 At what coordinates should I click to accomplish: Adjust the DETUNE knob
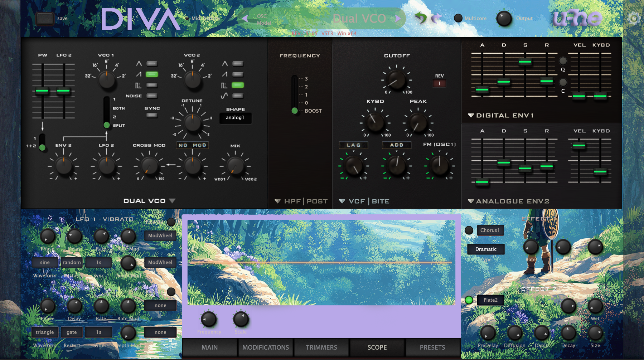click(193, 123)
